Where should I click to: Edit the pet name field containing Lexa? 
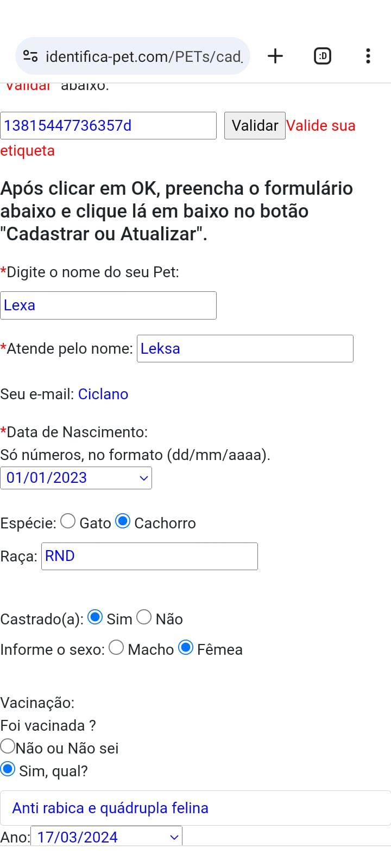coord(108,305)
